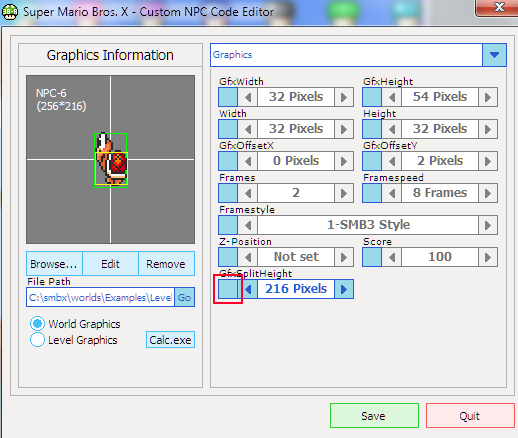Decrease Frames count with left arrow

click(x=248, y=193)
